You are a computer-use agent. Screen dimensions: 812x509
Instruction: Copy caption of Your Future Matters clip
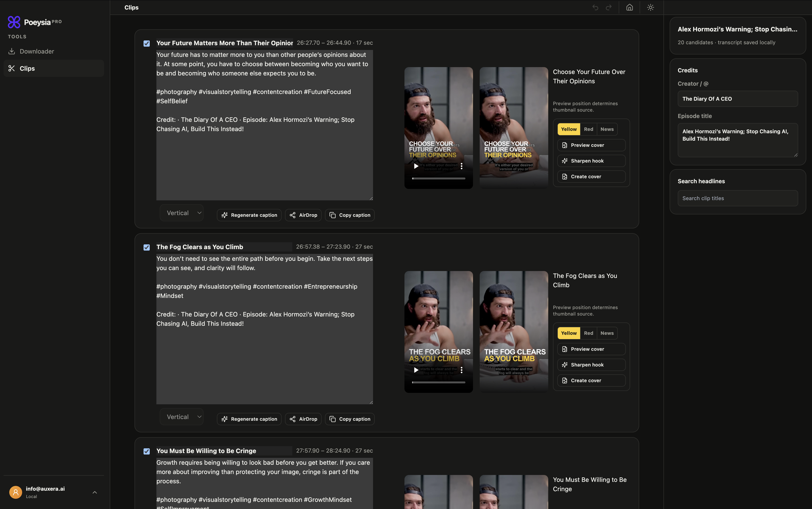click(350, 215)
